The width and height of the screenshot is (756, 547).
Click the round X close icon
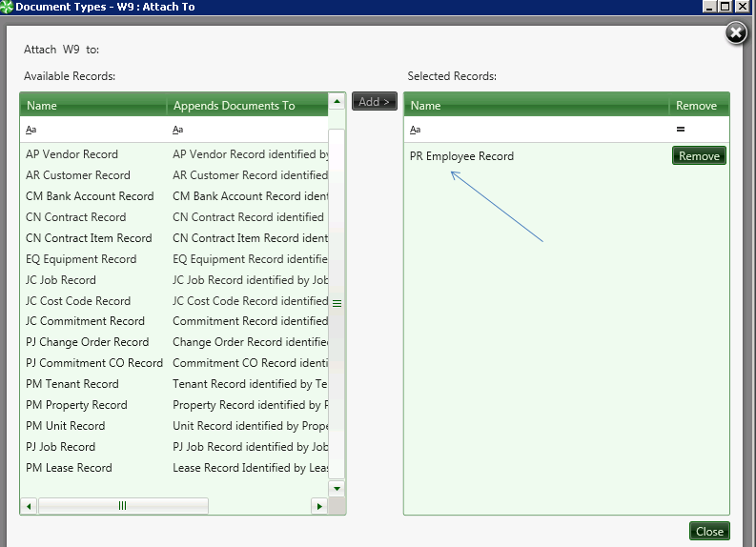(x=736, y=33)
